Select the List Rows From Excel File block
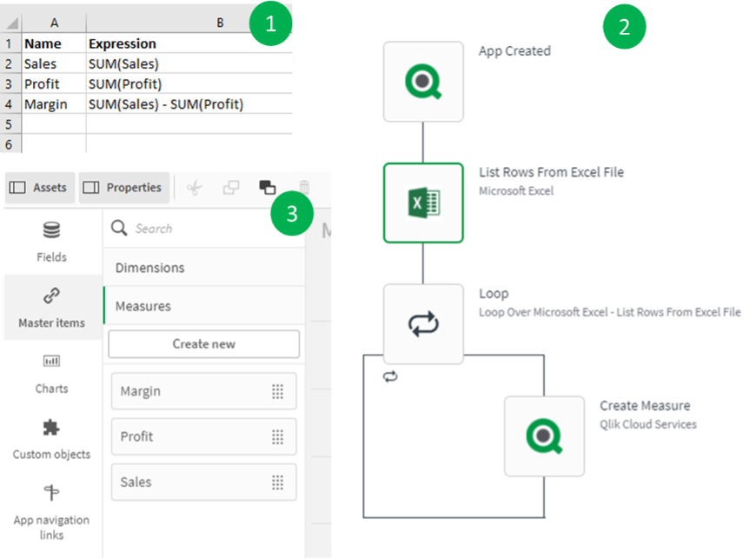 [423, 203]
